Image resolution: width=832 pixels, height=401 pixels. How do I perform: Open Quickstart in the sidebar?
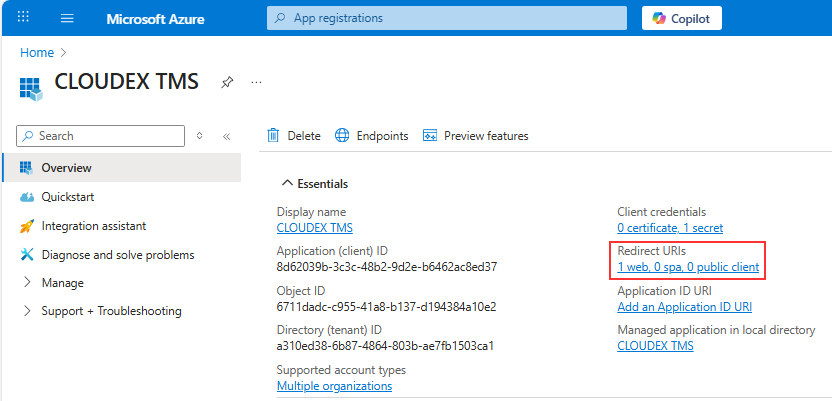[67, 197]
